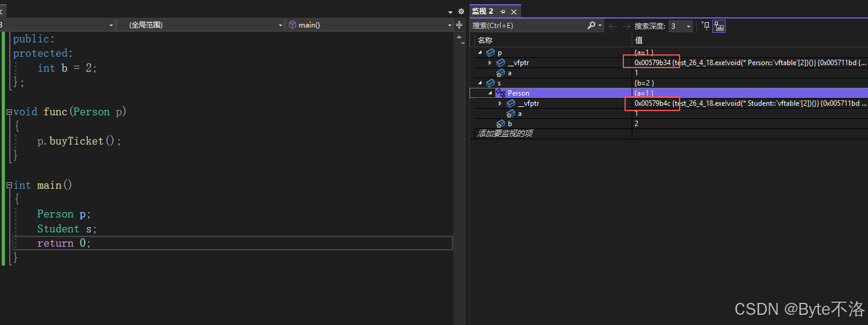This screenshot has height=325, width=868.
Task: Click the {b=2 } value of s
Action: pos(644,82)
